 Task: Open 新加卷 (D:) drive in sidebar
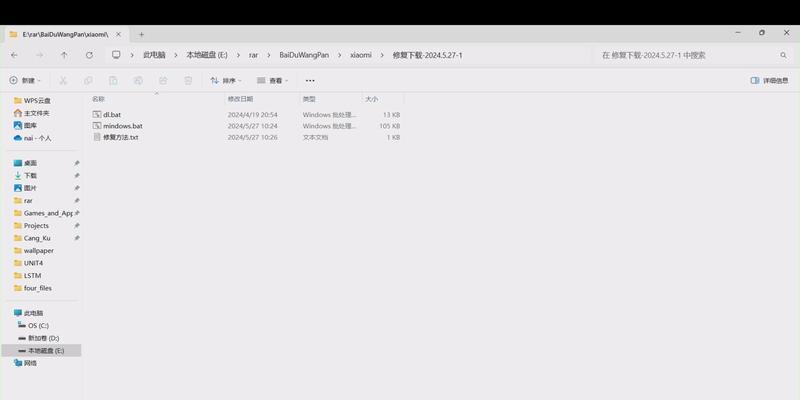(41, 338)
